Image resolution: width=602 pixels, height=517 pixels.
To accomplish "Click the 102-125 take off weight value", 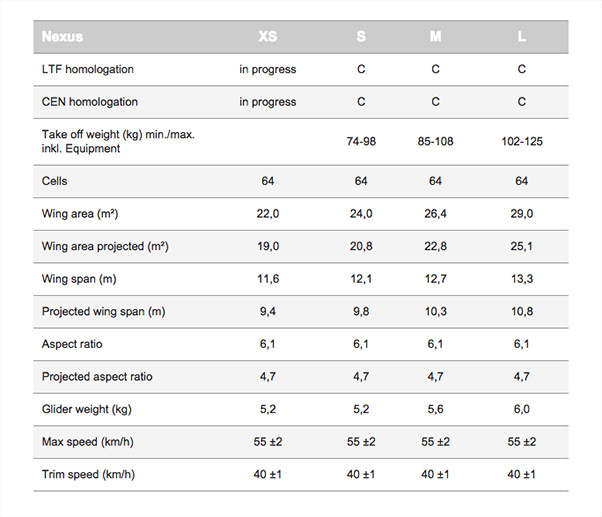I will click(x=522, y=141).
